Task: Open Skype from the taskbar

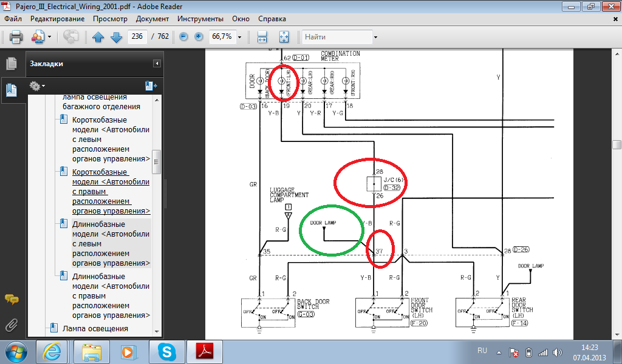Action: (165, 352)
